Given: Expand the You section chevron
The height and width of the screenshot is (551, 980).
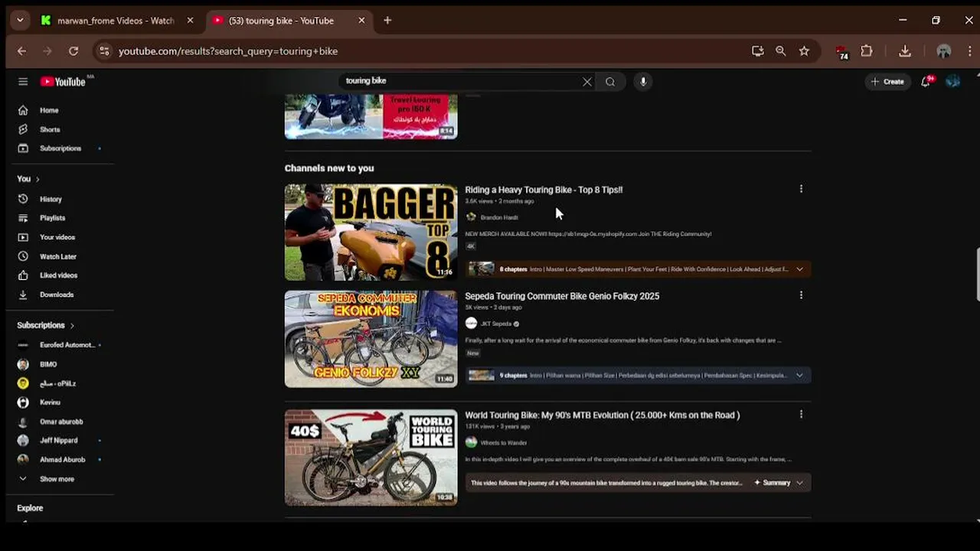Looking at the screenshot, I should point(37,179).
